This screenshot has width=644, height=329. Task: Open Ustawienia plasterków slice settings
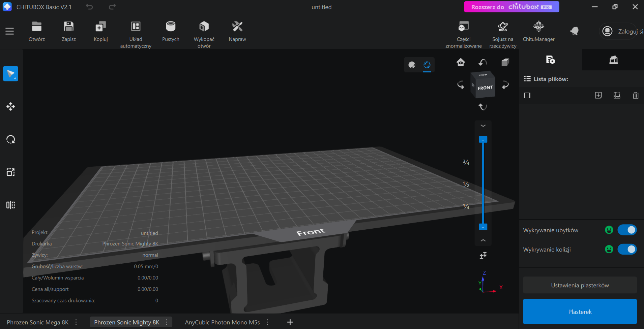(x=580, y=285)
